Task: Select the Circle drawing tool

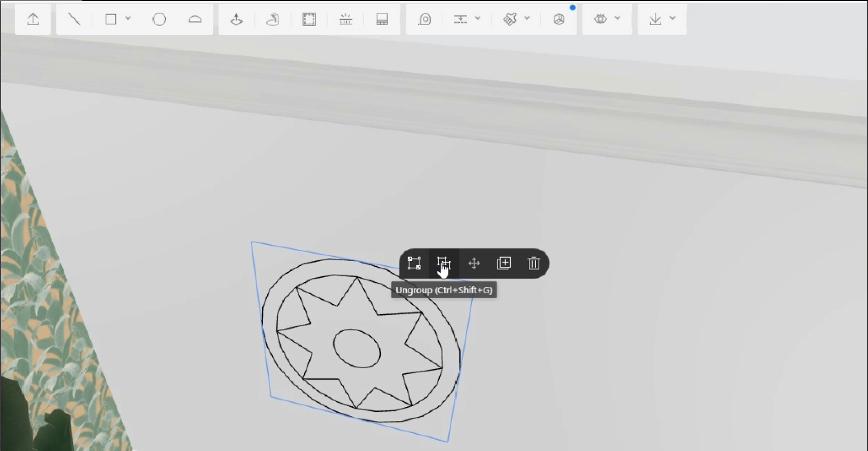Action: [x=159, y=19]
